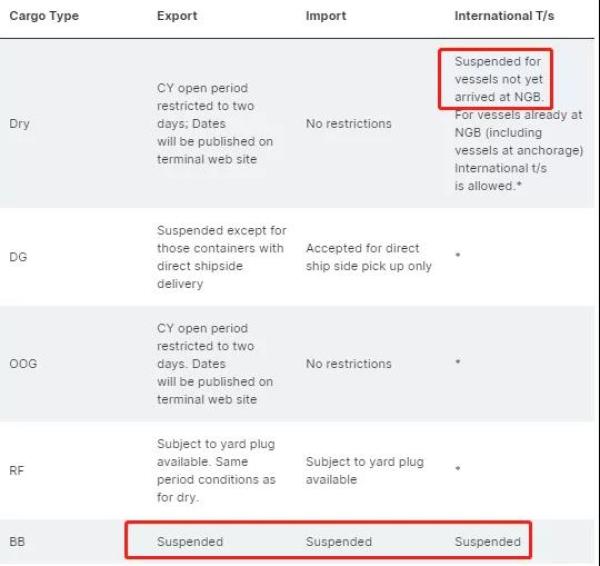Viewport: 600px width, 566px height.
Task: Click RF import yard plug available cell
Action: [364, 471]
